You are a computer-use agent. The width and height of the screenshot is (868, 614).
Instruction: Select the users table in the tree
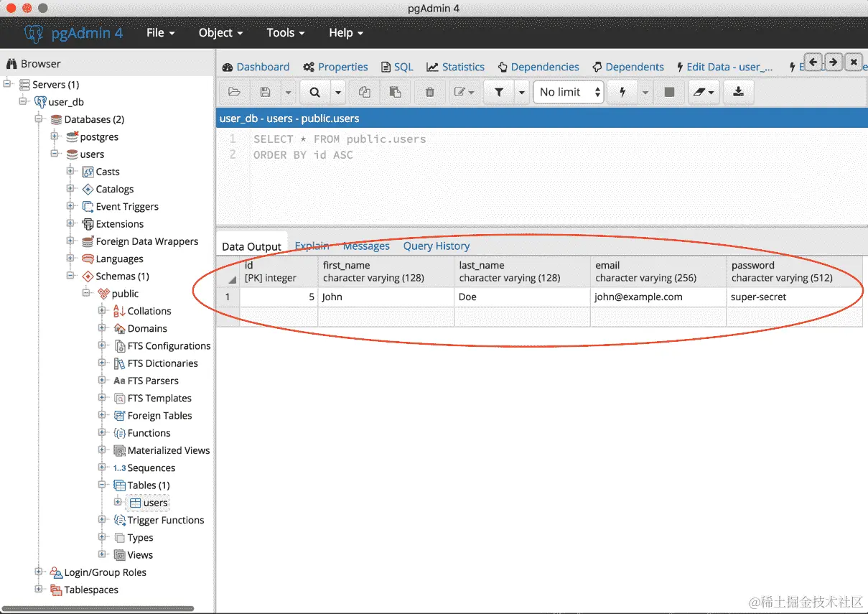click(155, 503)
